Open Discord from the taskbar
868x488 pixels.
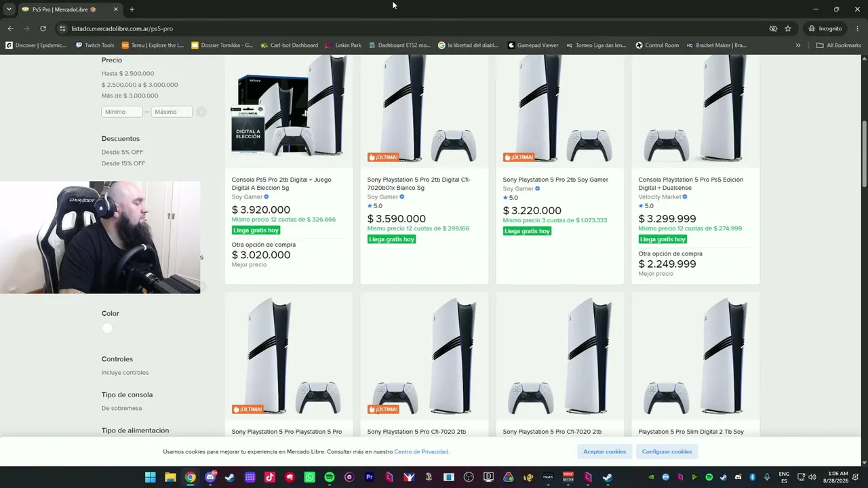(210, 477)
